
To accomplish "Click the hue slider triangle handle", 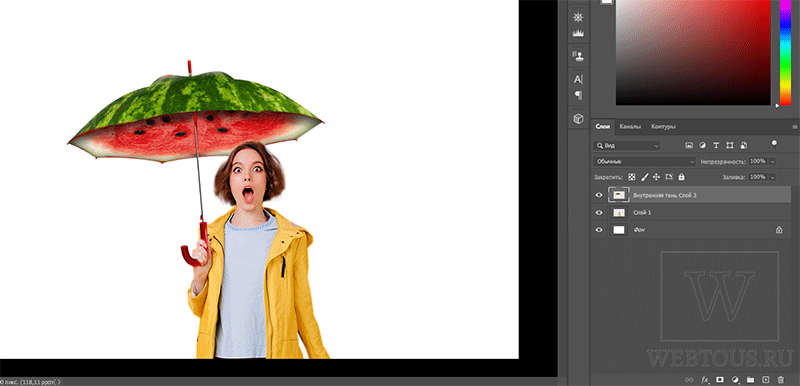I will coord(777,106).
